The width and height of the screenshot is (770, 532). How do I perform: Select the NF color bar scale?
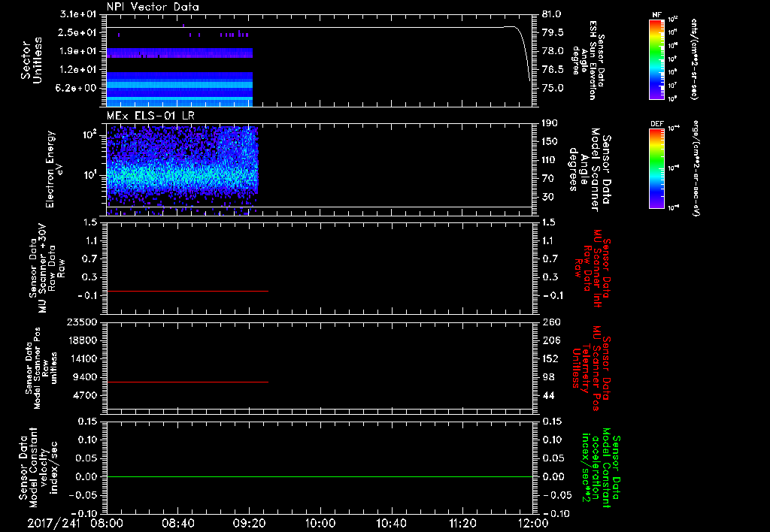tap(656, 59)
